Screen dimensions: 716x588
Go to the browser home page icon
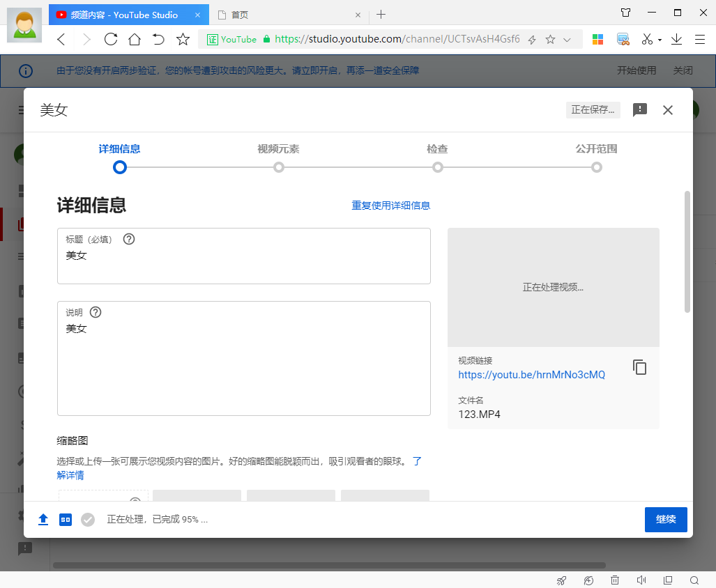135,39
